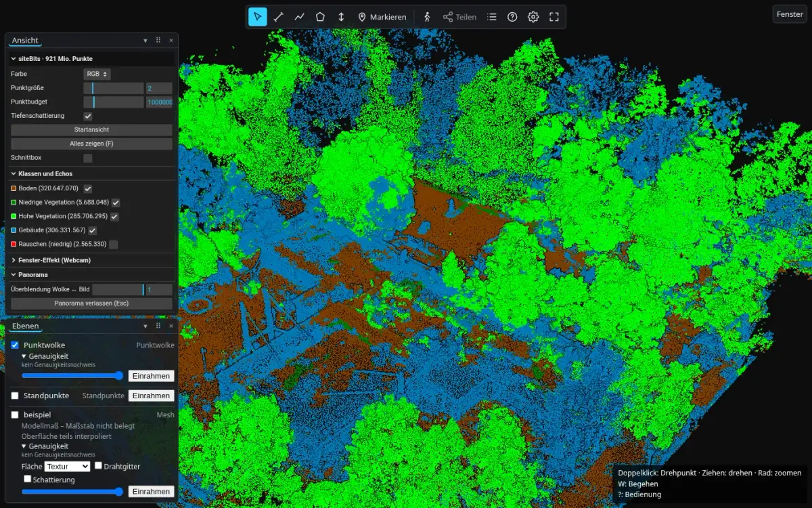The height and width of the screenshot is (508, 812).
Task: Show the Rauschen (niedrig) class
Action: coord(113,244)
